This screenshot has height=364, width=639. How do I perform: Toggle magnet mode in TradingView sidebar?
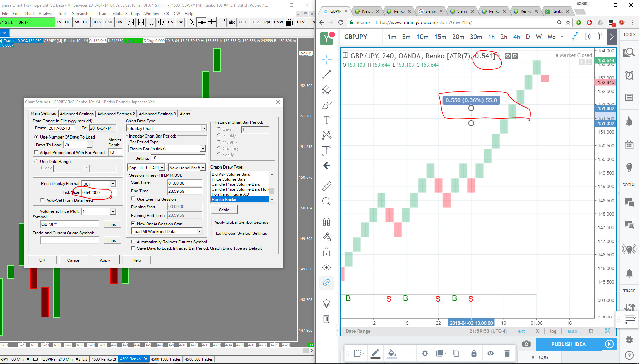[326, 222]
